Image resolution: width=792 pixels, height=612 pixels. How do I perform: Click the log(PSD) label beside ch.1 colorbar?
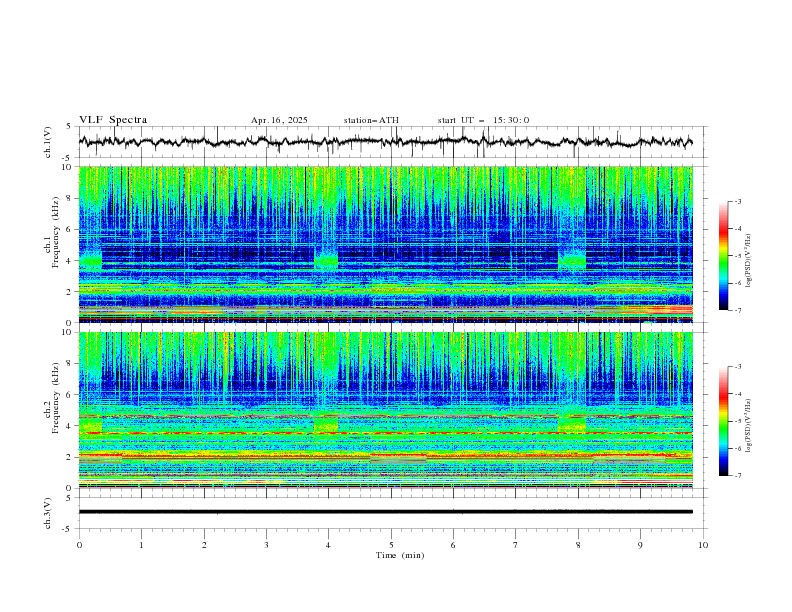(x=749, y=261)
